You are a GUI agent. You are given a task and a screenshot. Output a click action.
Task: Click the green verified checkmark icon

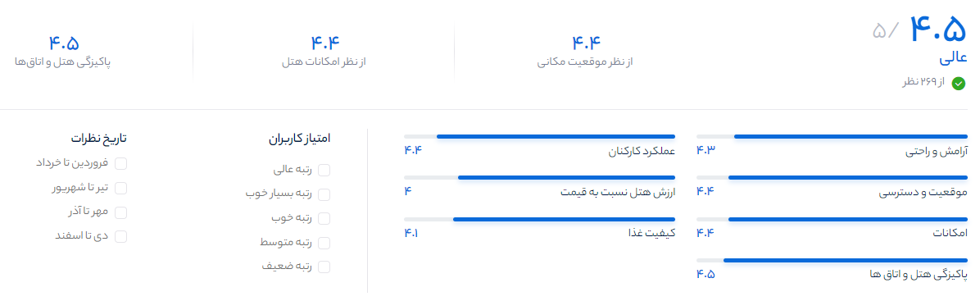958,84
